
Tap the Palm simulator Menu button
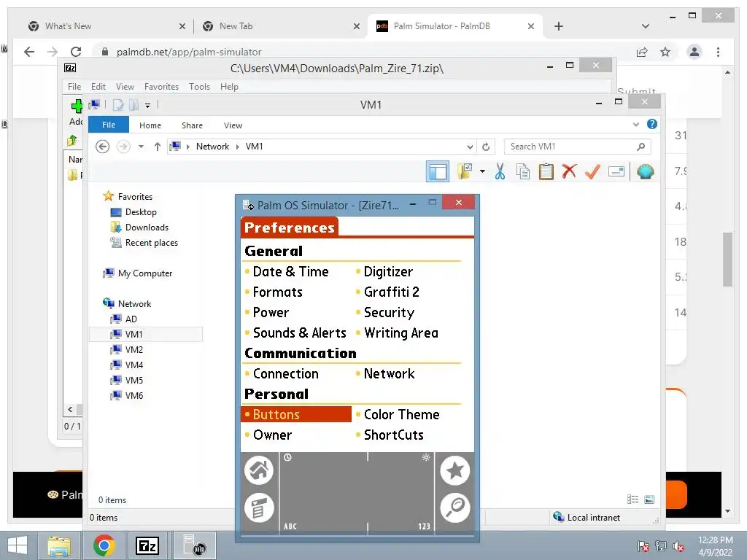(x=259, y=507)
